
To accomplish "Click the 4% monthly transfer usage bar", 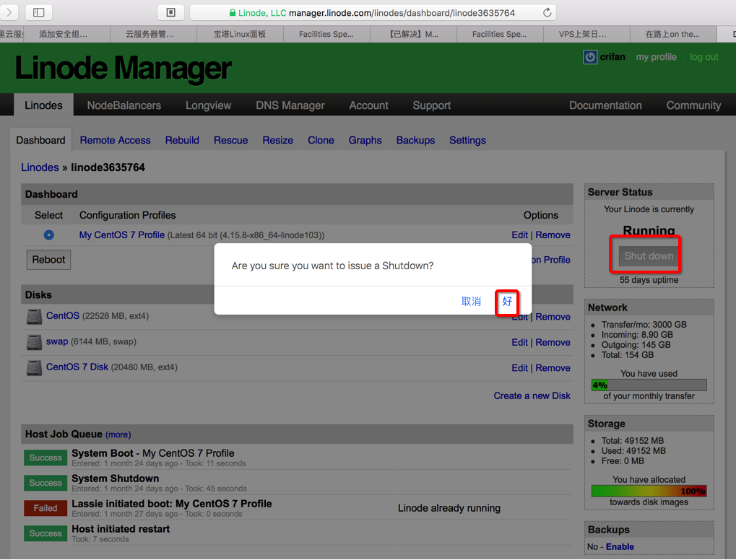I will pyautogui.click(x=649, y=385).
